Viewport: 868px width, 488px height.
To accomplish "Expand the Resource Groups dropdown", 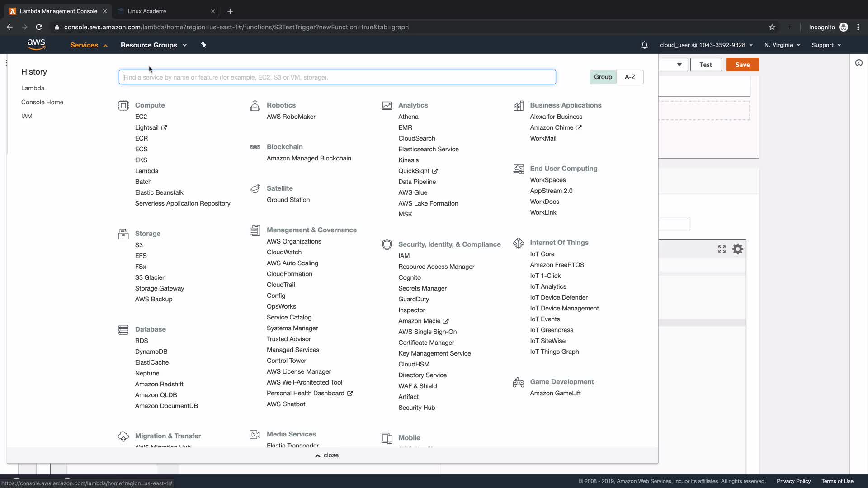I will tap(153, 45).
